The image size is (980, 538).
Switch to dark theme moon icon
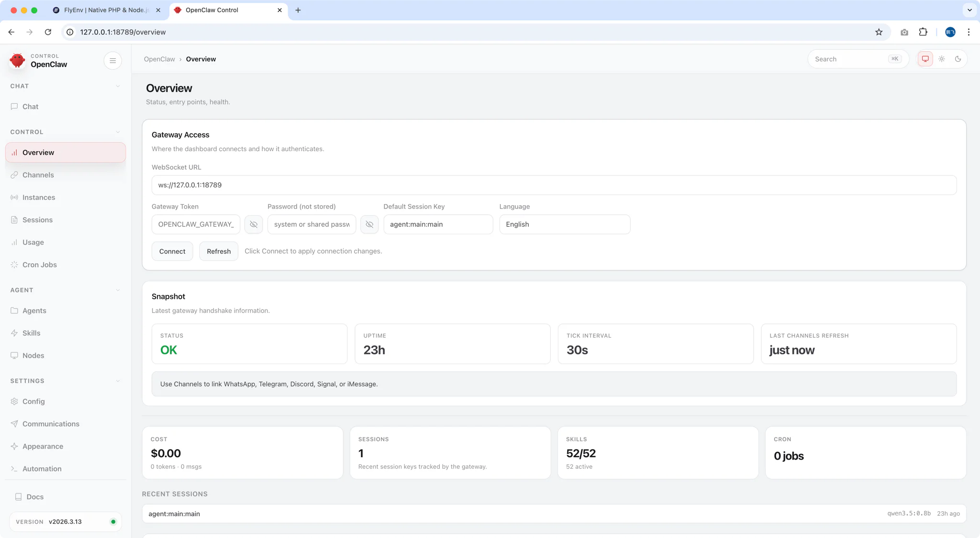tap(958, 59)
